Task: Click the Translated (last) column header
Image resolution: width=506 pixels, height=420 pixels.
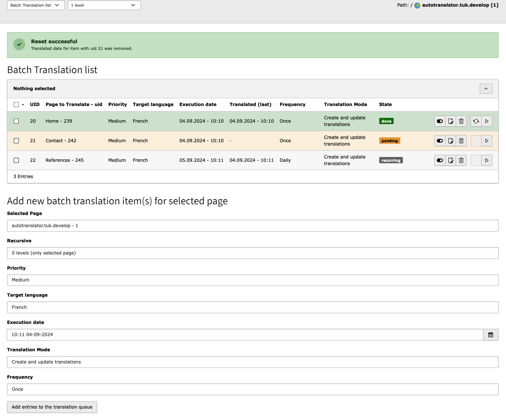Action: [250, 105]
